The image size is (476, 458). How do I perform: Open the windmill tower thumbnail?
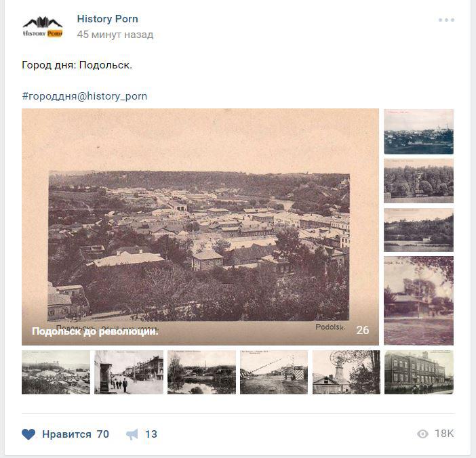[346, 372]
